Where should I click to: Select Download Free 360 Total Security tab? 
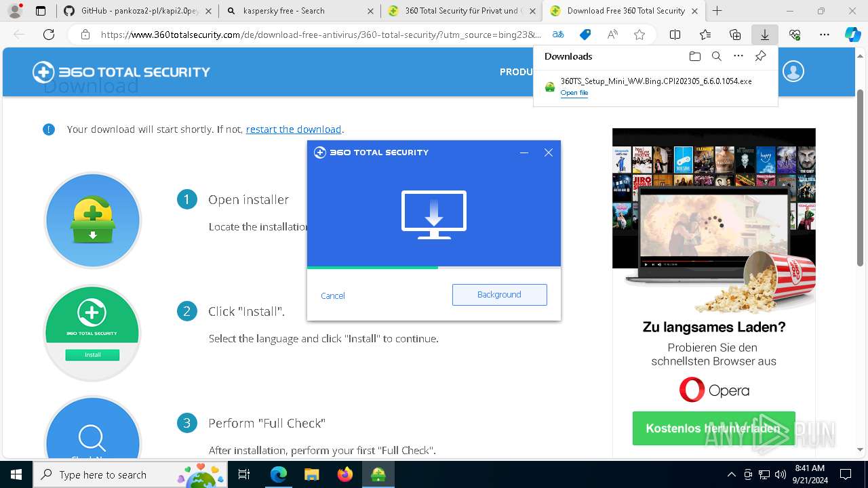click(623, 11)
